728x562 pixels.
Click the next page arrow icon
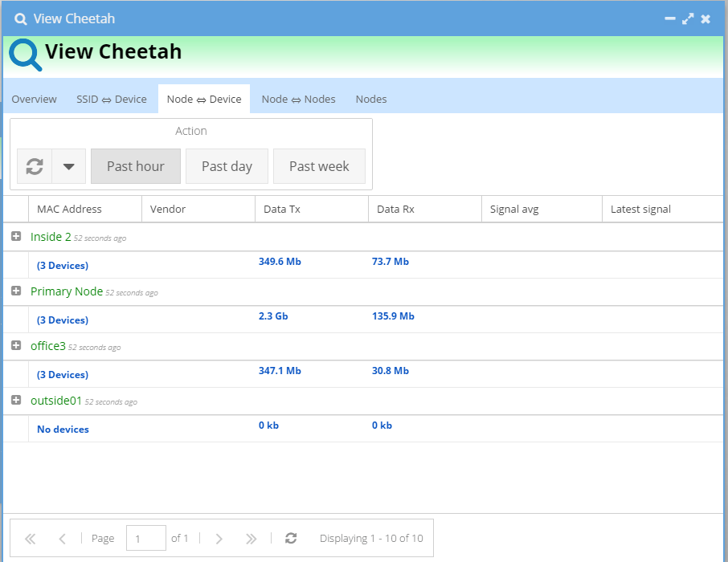point(219,539)
